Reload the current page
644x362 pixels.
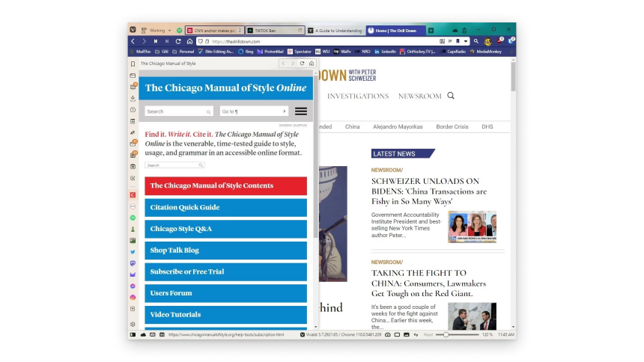pos(178,41)
